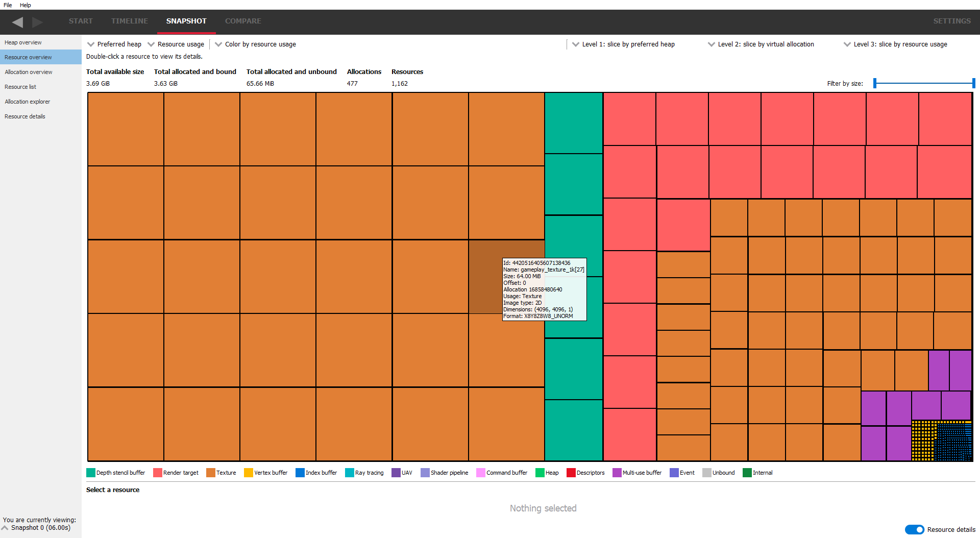The height and width of the screenshot is (538, 980).
Task: Click the forward navigation arrow
Action: click(37, 22)
